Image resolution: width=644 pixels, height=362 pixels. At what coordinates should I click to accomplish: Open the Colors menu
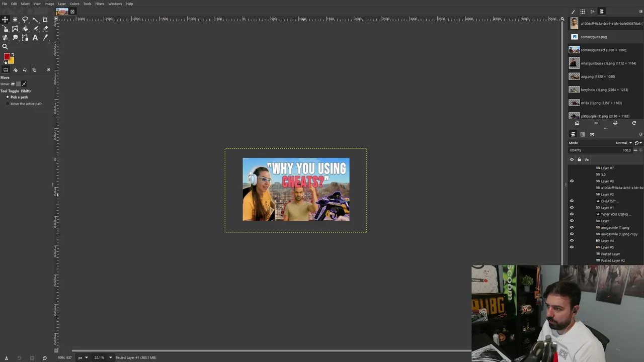(74, 4)
